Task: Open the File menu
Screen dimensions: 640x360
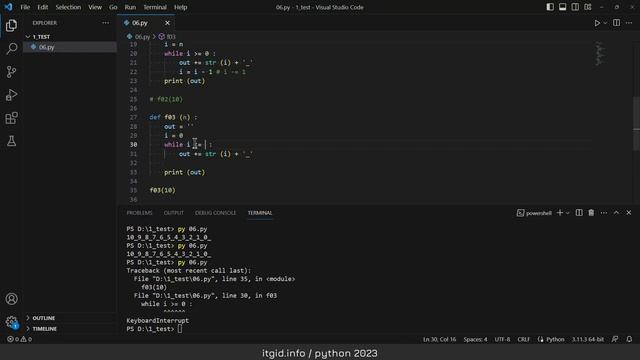Action: pyautogui.click(x=25, y=7)
